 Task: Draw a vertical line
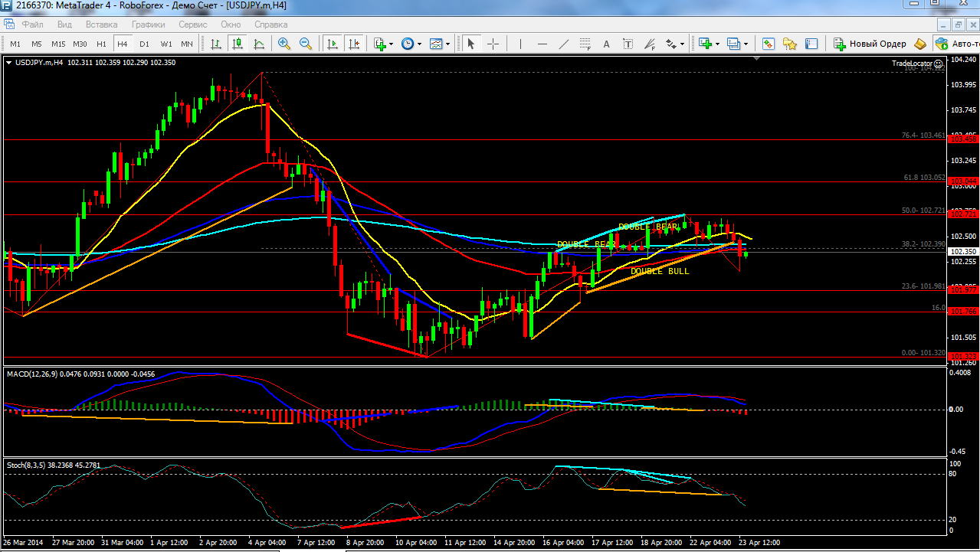[521, 44]
